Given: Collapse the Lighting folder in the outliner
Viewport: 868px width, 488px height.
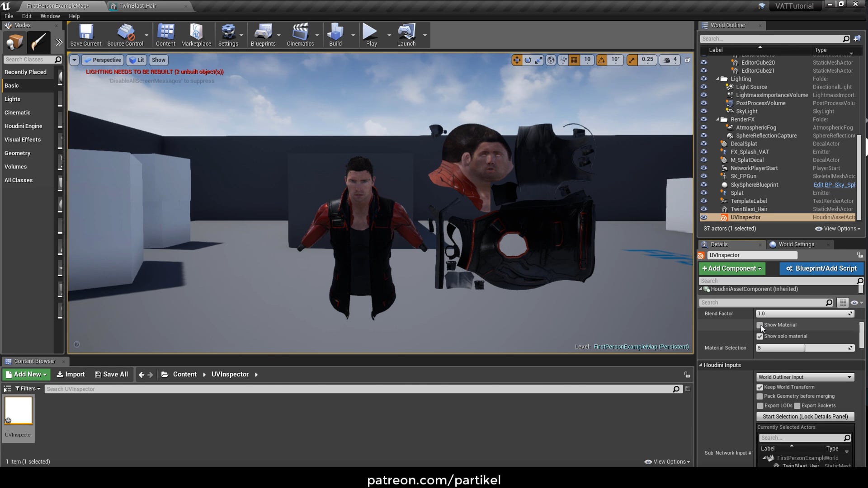Looking at the screenshot, I should click(x=717, y=79).
